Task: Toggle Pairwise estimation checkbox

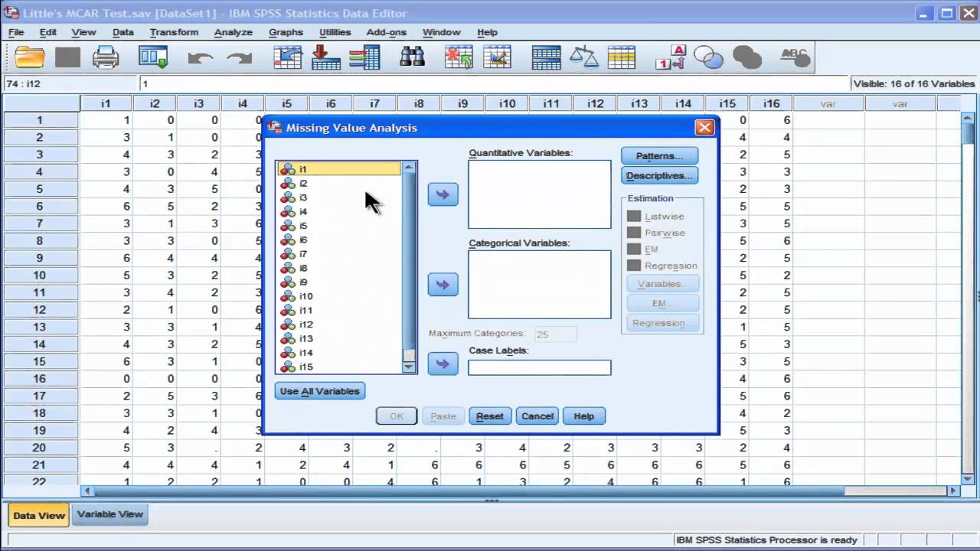Action: 634,233
